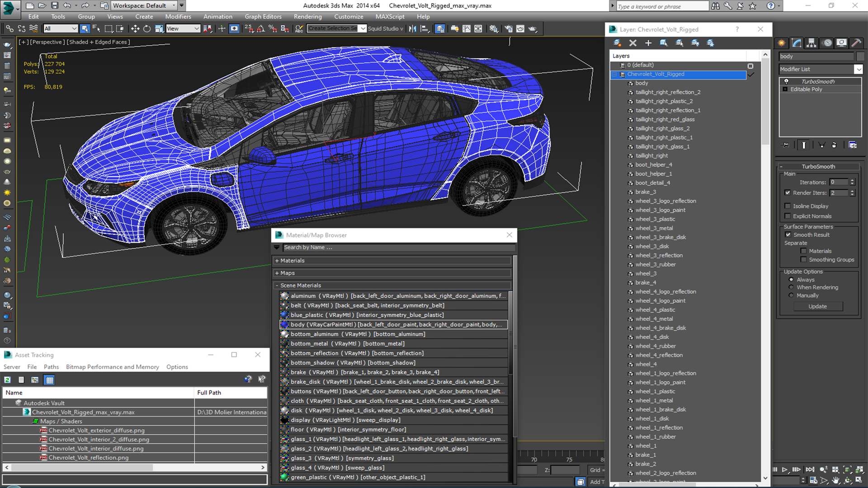The height and width of the screenshot is (488, 868).
Task: Switch Asset Tracking to table view icon
Action: (x=50, y=380)
